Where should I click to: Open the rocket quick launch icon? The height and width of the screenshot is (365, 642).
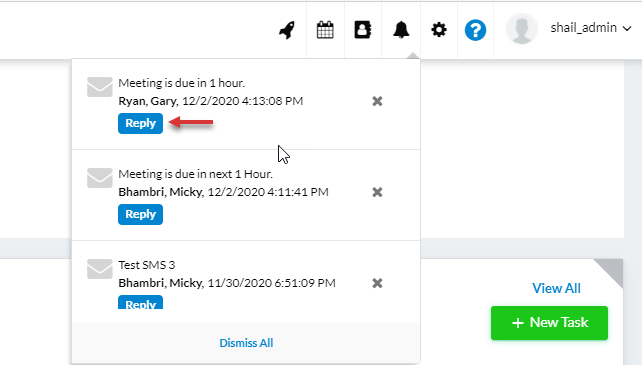point(287,30)
